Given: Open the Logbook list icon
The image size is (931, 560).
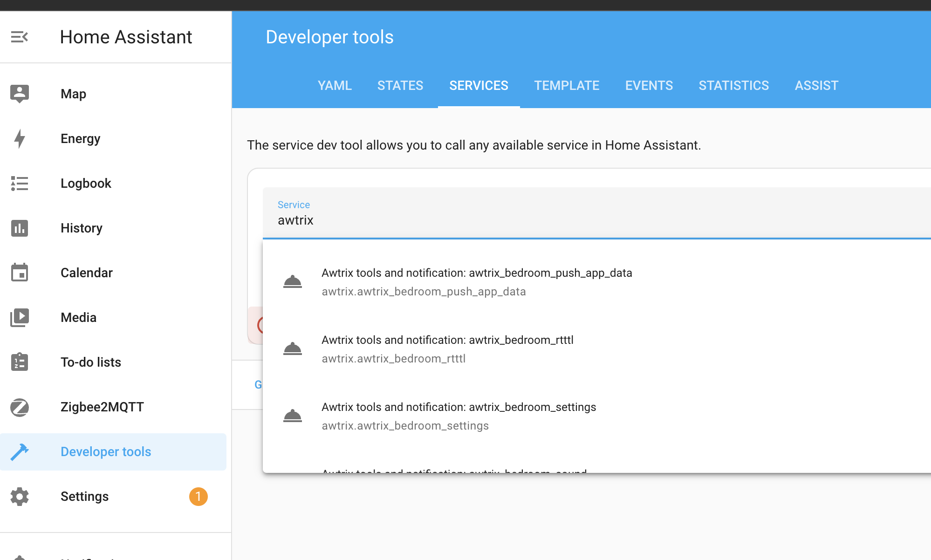Looking at the screenshot, I should 20,183.
